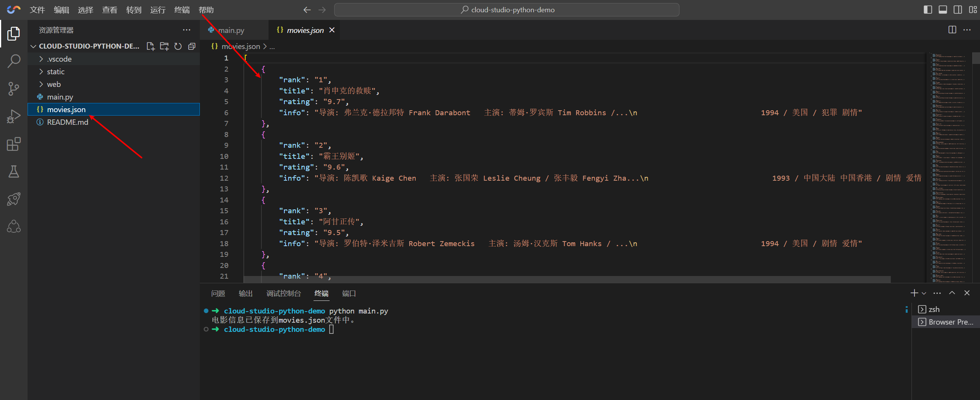Split the editor to the right
Image resolution: width=980 pixels, height=400 pixels.
[952, 30]
